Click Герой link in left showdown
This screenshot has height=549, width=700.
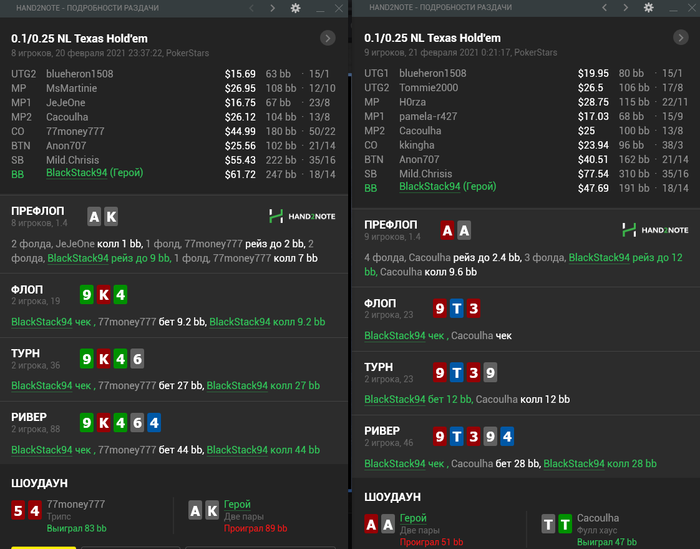coord(237,504)
